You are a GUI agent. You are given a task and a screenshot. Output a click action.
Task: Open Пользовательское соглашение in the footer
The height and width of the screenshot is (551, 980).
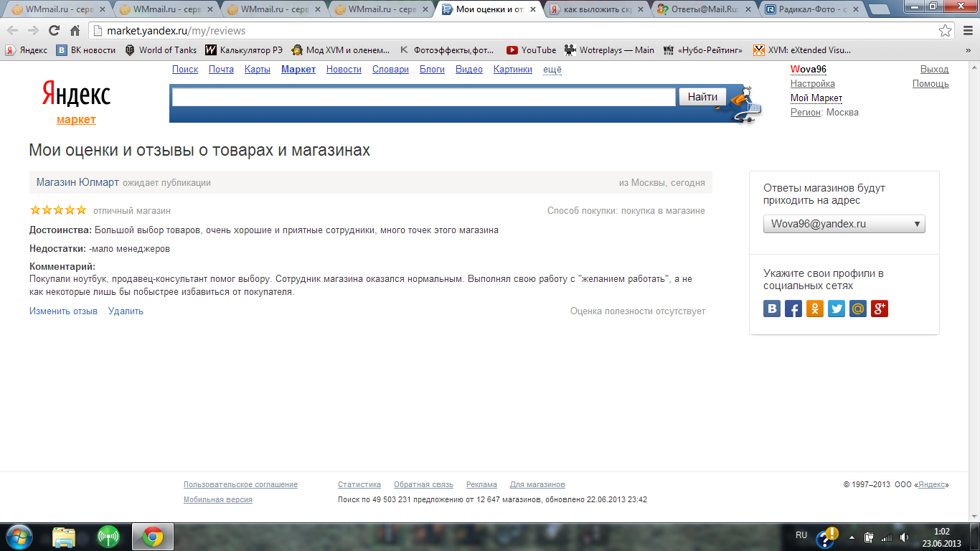tap(240, 485)
